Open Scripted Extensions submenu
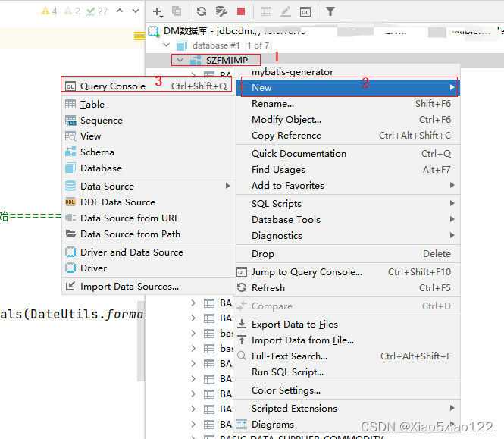Screen dimensions: 504x439 (x=348, y=408)
